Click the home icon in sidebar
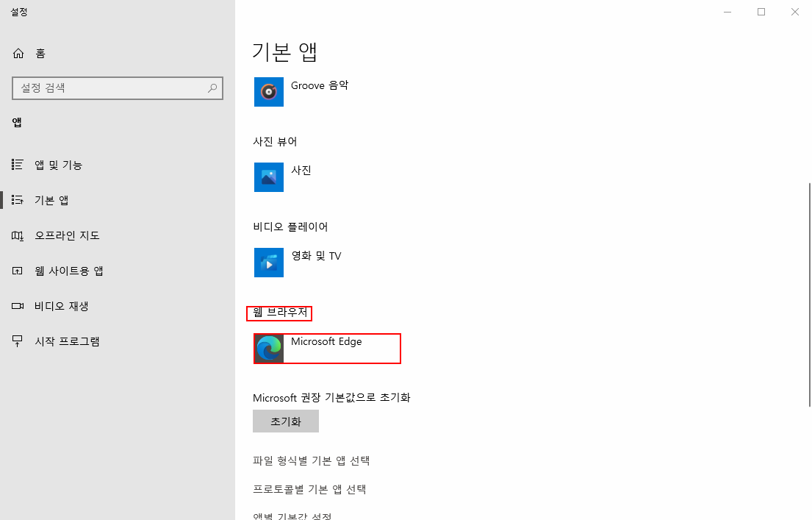 click(18, 54)
